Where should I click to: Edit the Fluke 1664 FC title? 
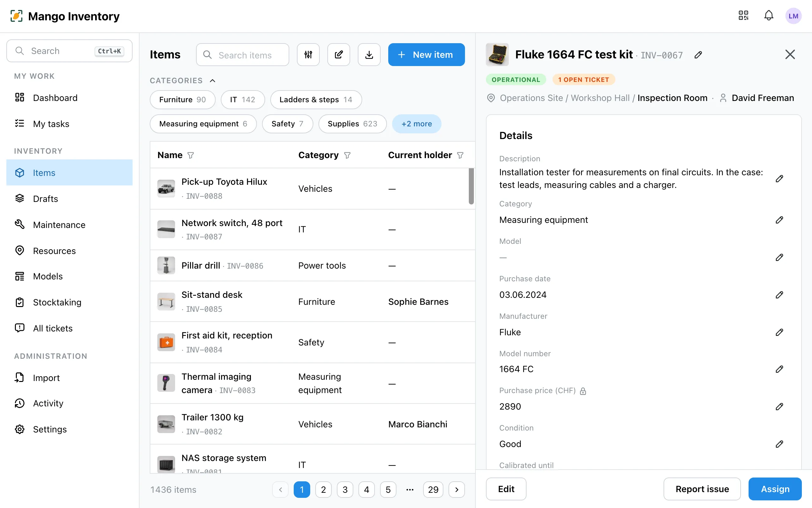(x=698, y=55)
